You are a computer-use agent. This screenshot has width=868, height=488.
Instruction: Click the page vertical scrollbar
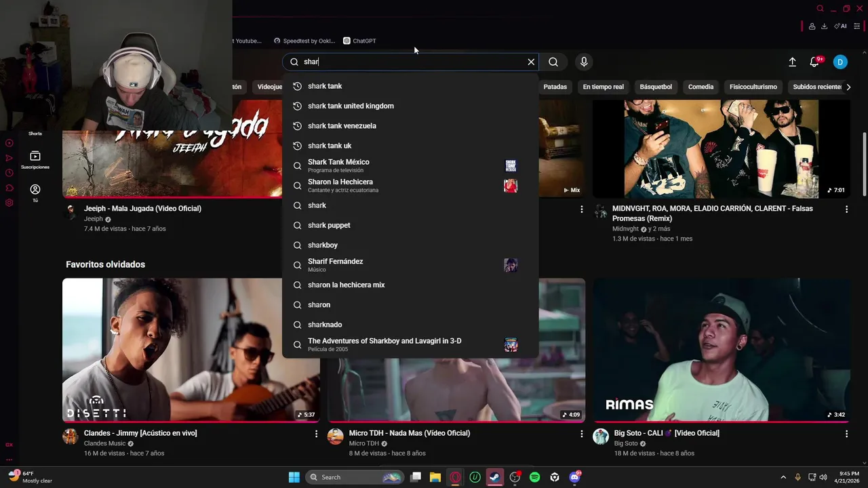864,163
